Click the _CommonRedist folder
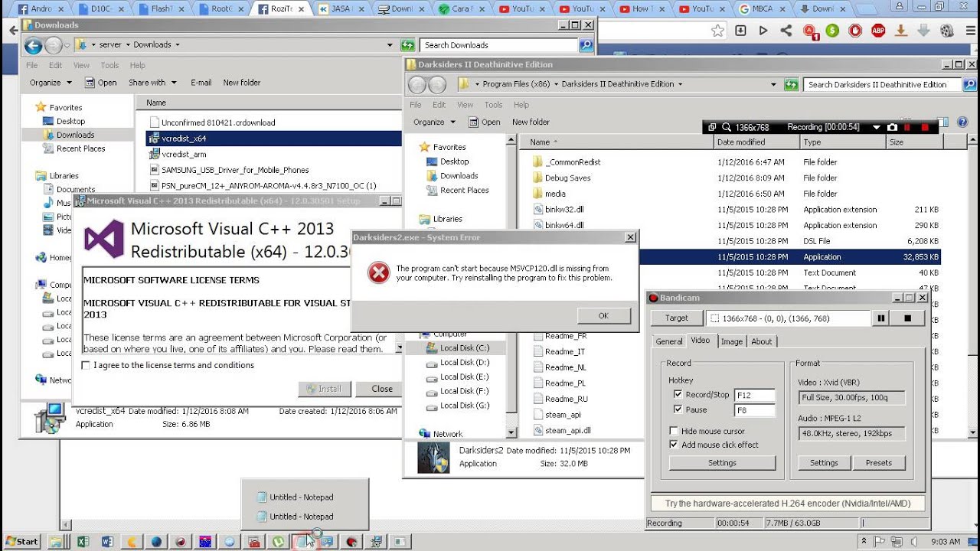 pyautogui.click(x=573, y=162)
